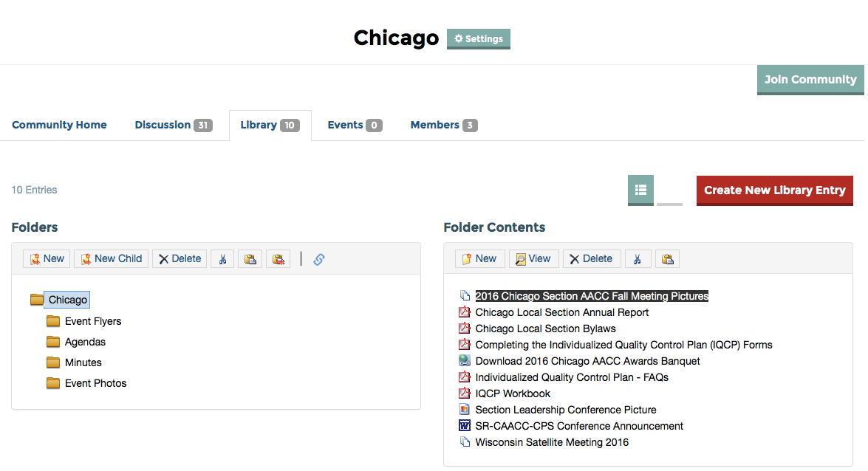The width and height of the screenshot is (868, 471).
Task: Click file icon beside Wisconsin Satellite Meeting 2016
Action: [465, 441]
